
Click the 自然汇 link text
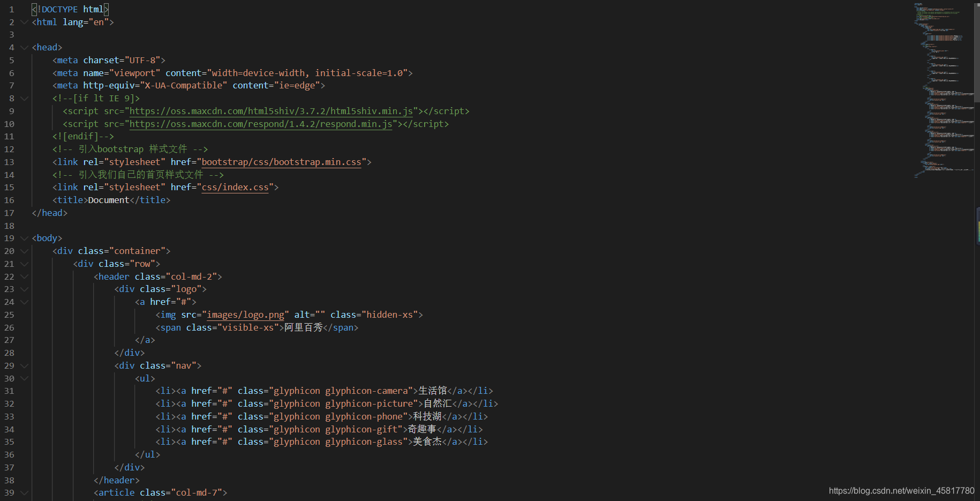click(x=438, y=403)
